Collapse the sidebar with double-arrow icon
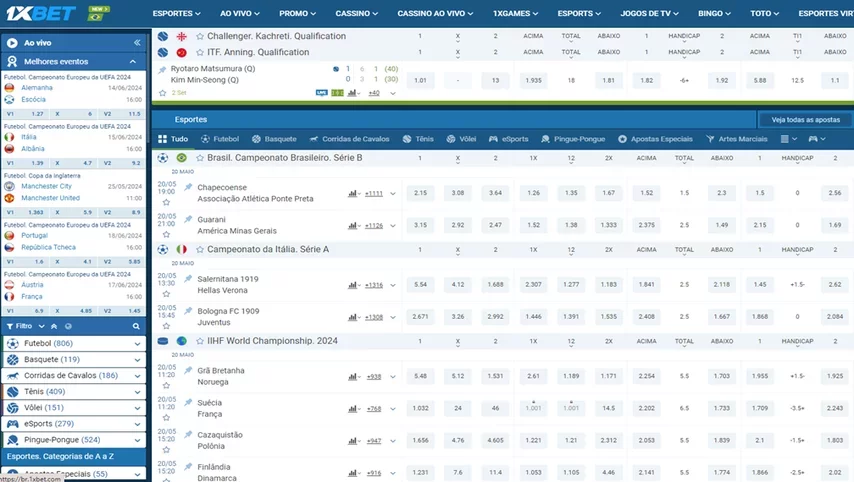The image size is (854, 482). [137, 42]
